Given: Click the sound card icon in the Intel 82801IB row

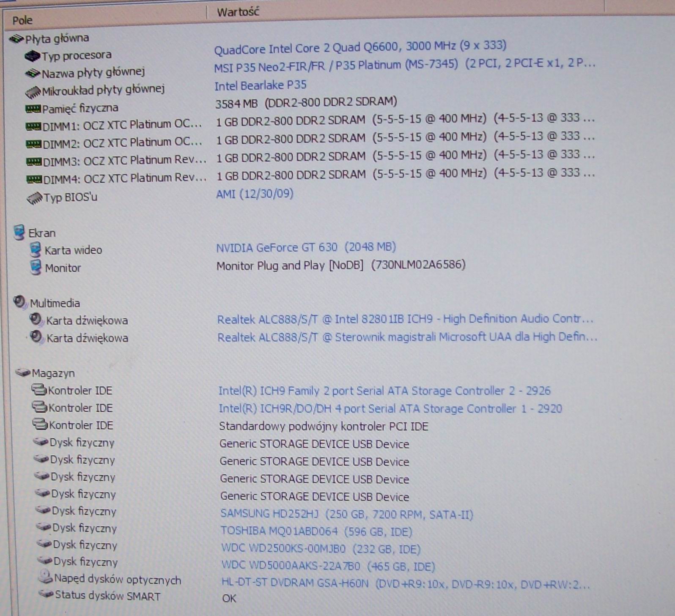Looking at the screenshot, I should point(36,319).
